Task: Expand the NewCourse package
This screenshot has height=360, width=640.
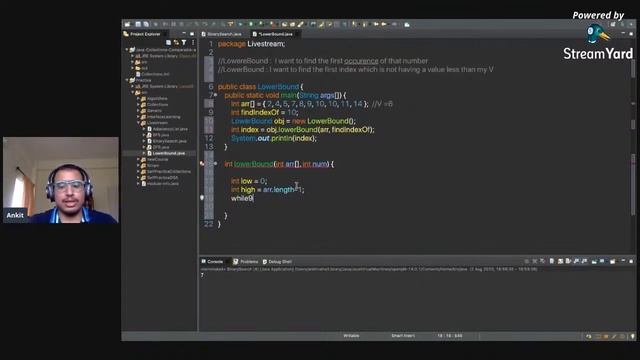Action: (138, 160)
